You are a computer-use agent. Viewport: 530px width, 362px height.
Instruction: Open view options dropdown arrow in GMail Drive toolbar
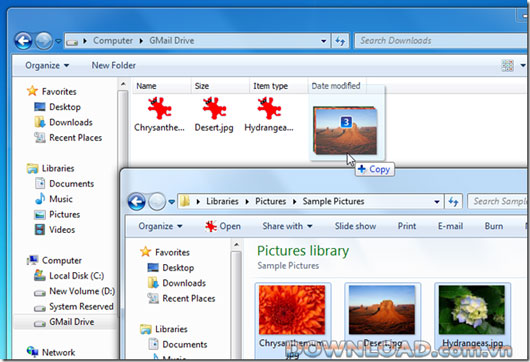523,65
